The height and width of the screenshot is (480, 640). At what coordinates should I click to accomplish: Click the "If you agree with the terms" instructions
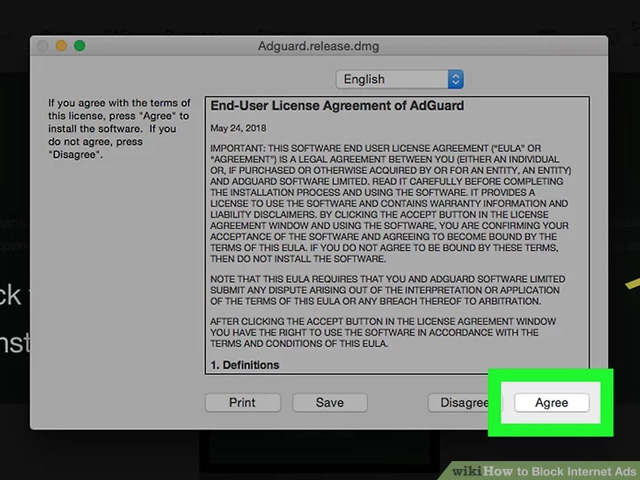point(119,129)
